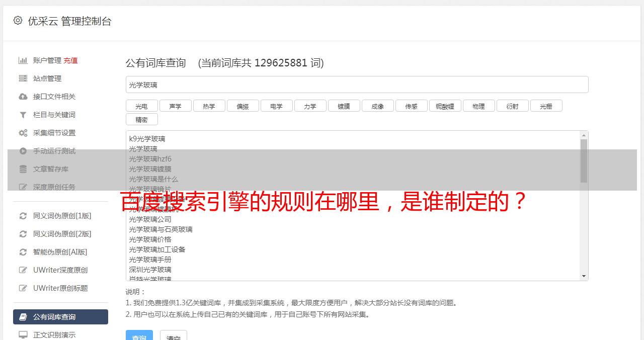The image size is (644, 340).
Task: Click the gear icon beside 优采云 管理控制台
Action: click(18, 21)
